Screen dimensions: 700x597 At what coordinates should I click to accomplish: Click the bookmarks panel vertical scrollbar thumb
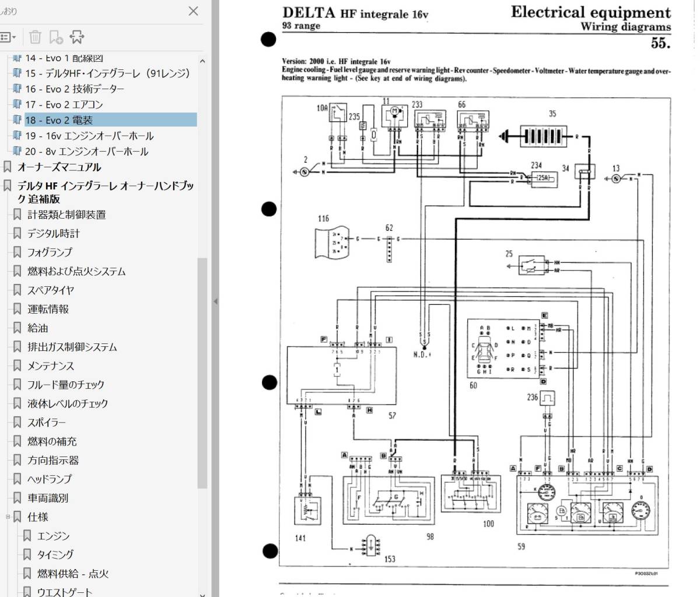[202, 373]
